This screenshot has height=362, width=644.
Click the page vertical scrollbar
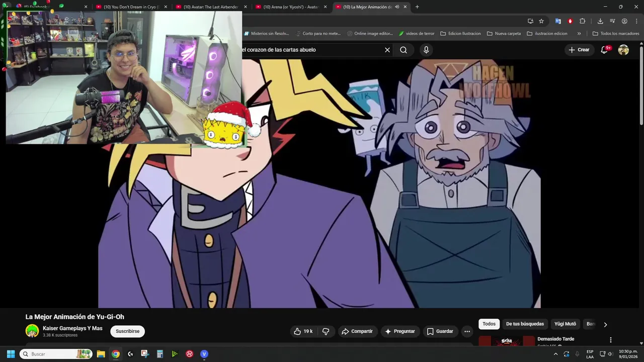coord(641,85)
